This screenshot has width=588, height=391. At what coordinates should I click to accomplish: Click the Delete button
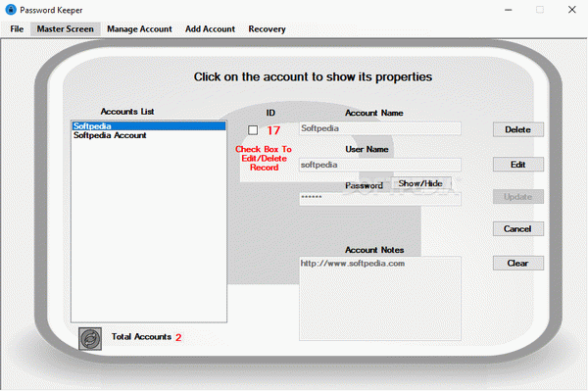[517, 129]
